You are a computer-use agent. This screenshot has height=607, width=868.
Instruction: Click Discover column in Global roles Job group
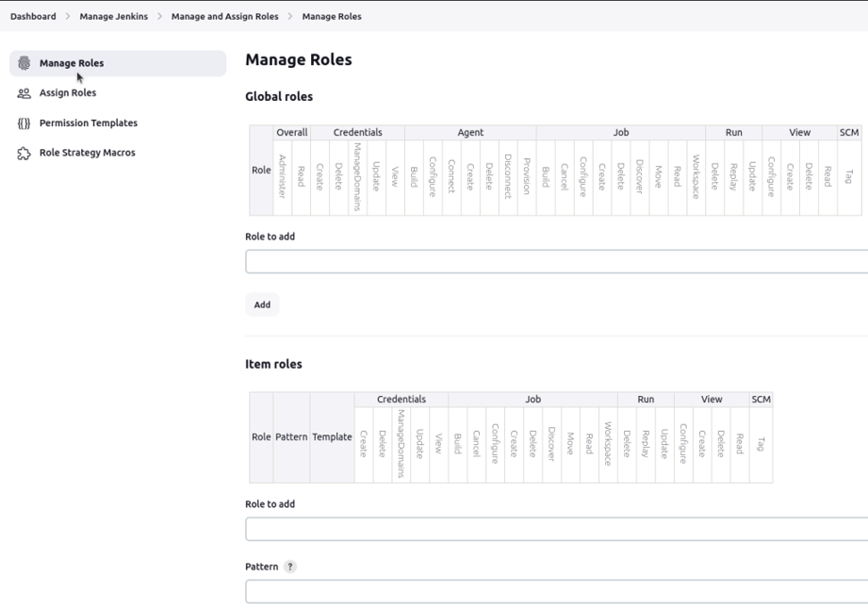click(x=640, y=176)
